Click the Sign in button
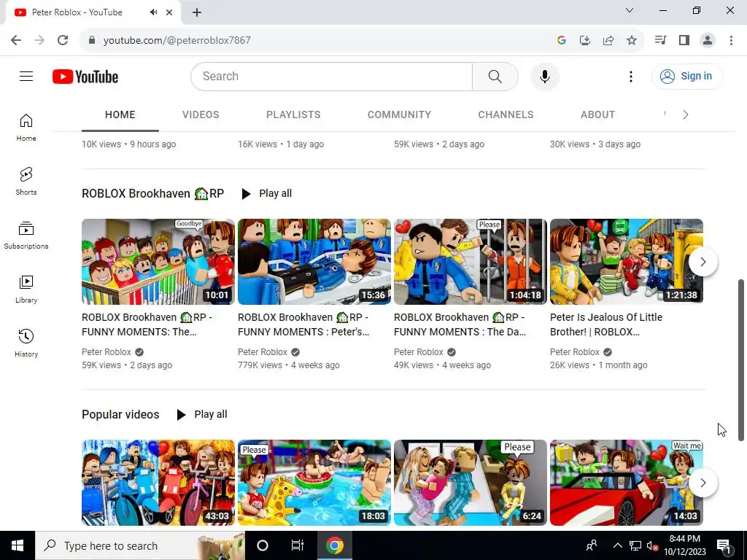Viewport: 747px width, 560px height. coord(687,76)
